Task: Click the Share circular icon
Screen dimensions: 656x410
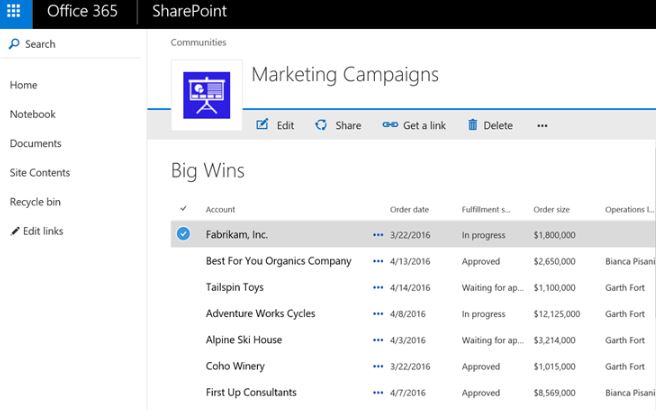Action: tap(321, 125)
